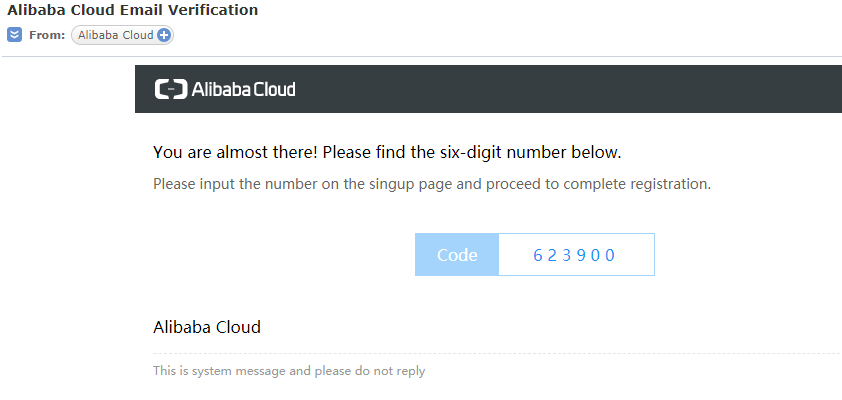This screenshot has height=400, width=842.
Task: Click the digit 6 in the code
Action: tap(538, 255)
